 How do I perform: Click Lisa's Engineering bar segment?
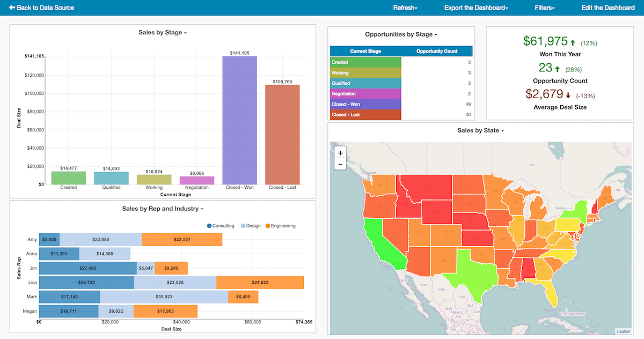pos(260,283)
